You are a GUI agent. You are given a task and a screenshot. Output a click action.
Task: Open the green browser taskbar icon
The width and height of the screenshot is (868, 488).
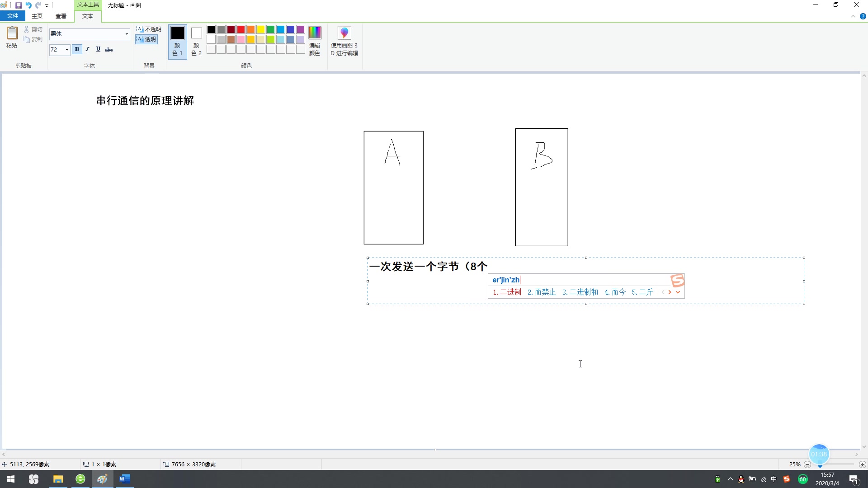80,479
